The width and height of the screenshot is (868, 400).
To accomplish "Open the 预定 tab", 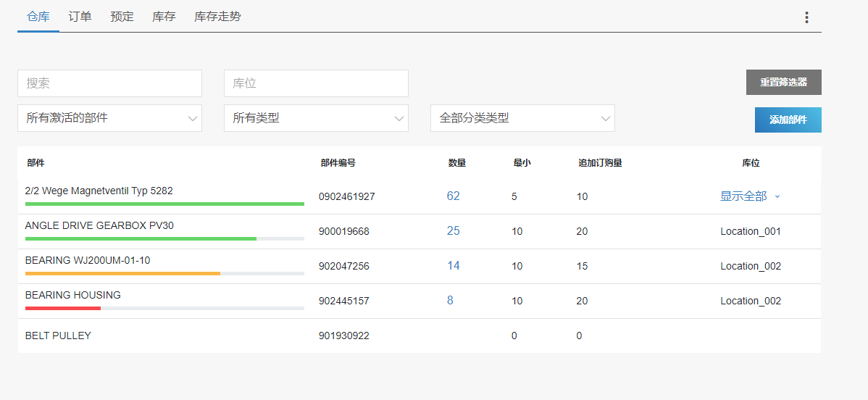I will click(x=122, y=17).
